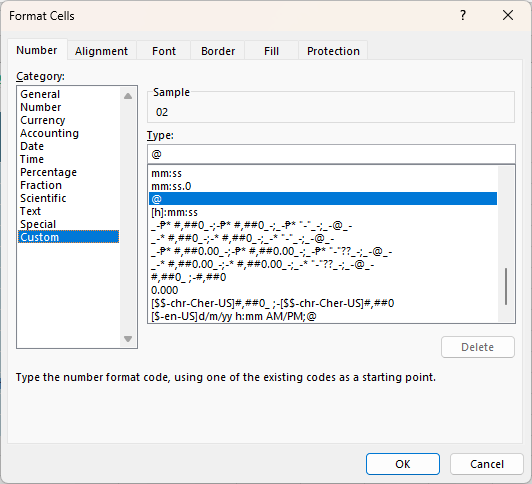This screenshot has width=532, height=484.
Task: Select the [h]:mm:ss format code
Action: [x=323, y=212]
